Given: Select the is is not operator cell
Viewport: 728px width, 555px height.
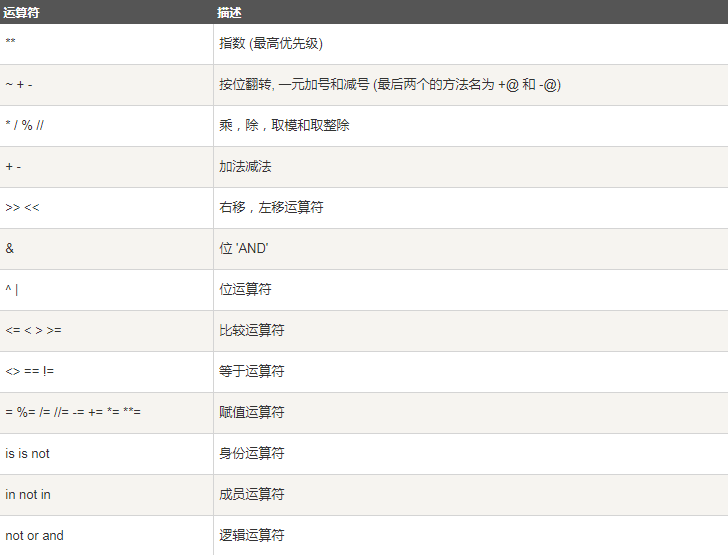Looking at the screenshot, I should (27, 454).
